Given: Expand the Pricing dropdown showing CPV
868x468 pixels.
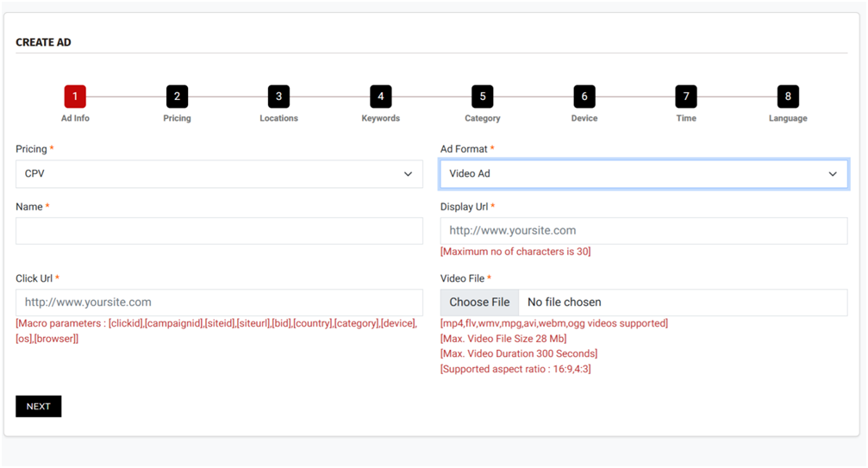Looking at the screenshot, I should (219, 174).
